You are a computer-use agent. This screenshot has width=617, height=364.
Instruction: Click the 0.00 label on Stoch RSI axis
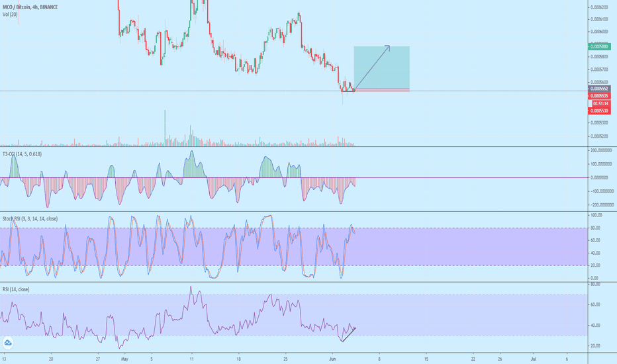[x=594, y=278]
